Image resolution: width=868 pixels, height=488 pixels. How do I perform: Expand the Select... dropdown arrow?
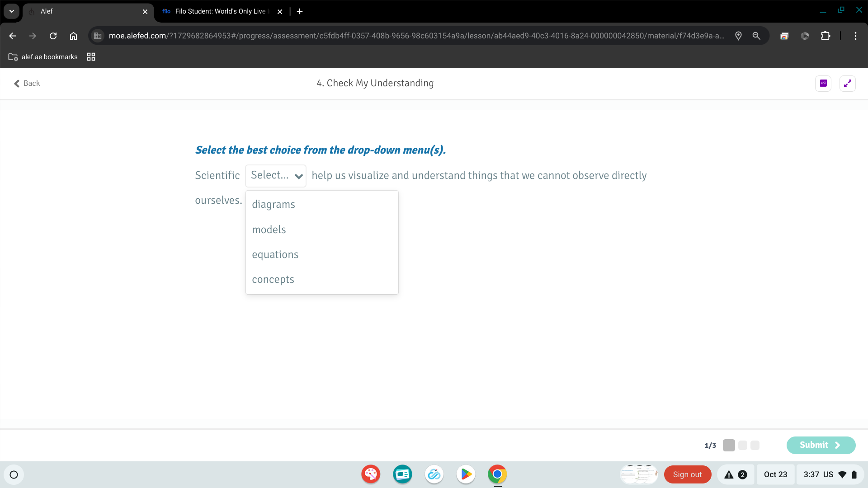click(x=298, y=176)
